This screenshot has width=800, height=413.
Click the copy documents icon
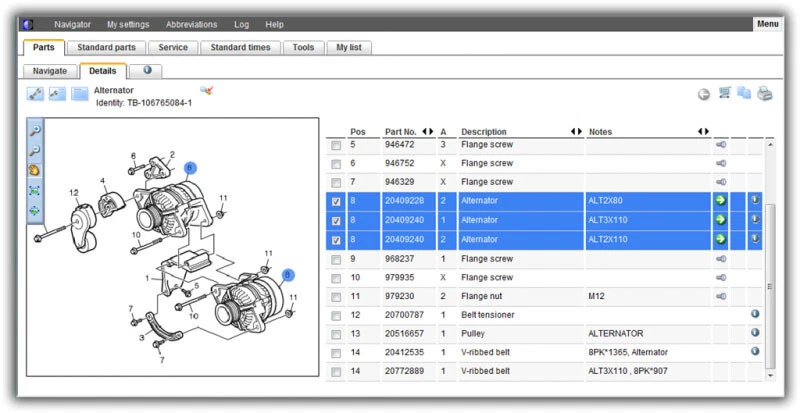[744, 93]
